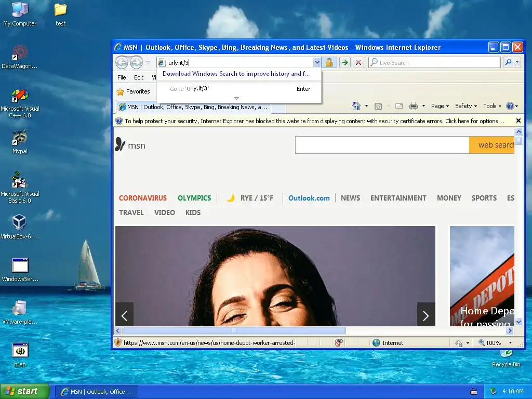532x399 pixels.
Task: Click the IE Back navigation button
Action: tap(122, 62)
